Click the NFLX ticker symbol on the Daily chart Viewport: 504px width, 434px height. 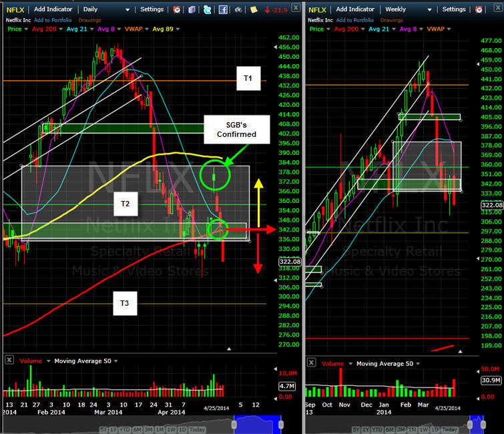pos(15,9)
